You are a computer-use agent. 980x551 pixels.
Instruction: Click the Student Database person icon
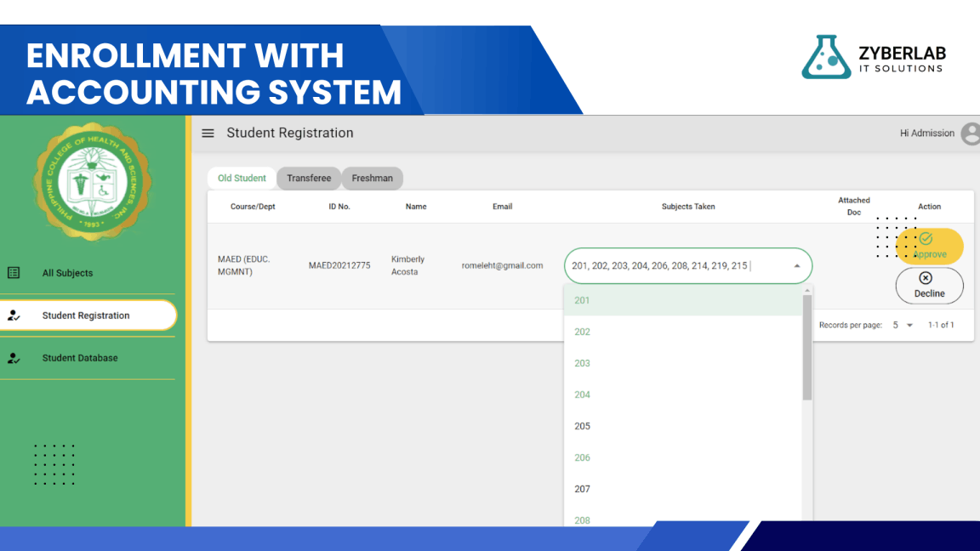(14, 358)
